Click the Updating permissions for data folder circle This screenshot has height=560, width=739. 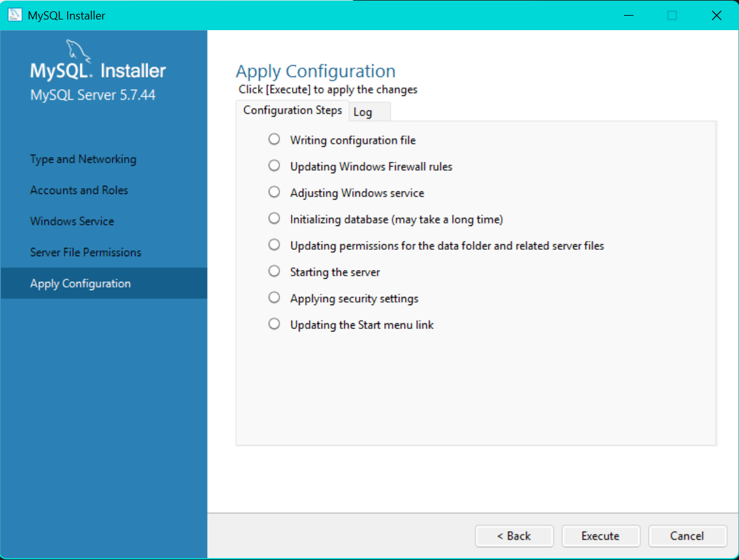(x=274, y=245)
